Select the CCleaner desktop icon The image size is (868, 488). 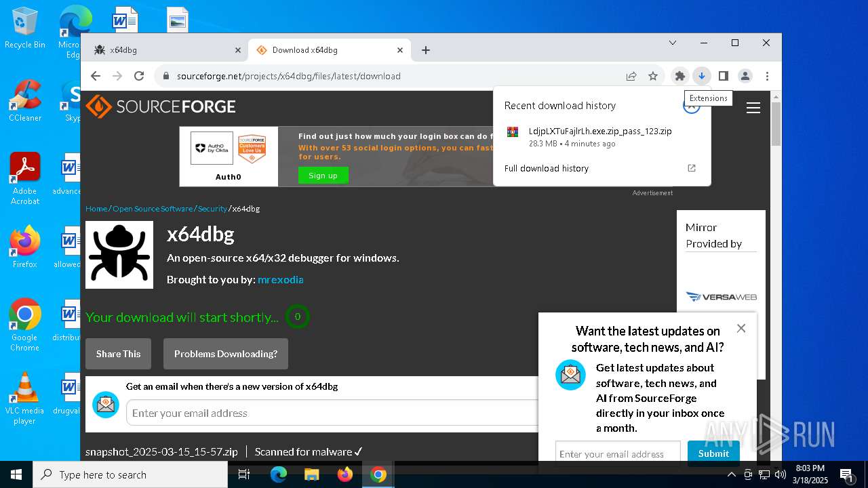[24, 100]
